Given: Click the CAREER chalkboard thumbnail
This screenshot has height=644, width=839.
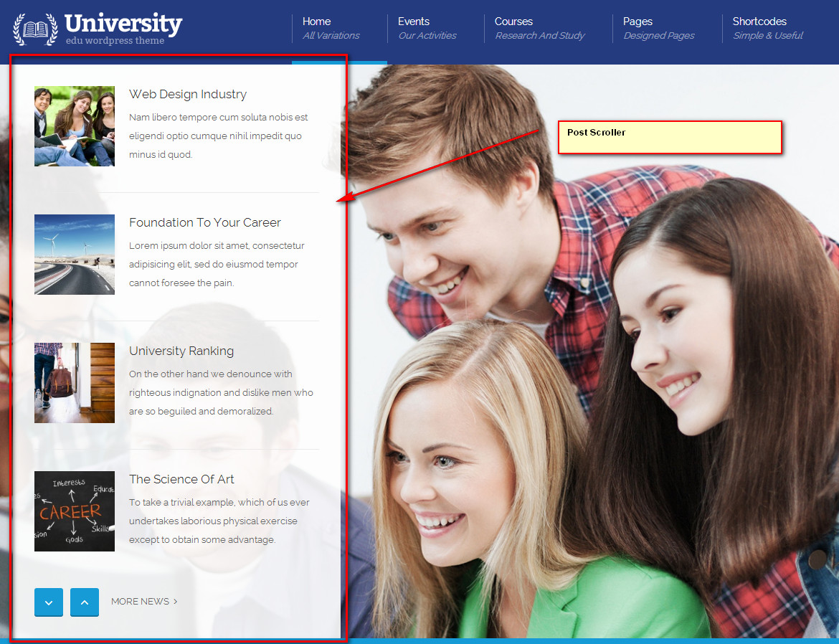Looking at the screenshot, I should [75, 511].
